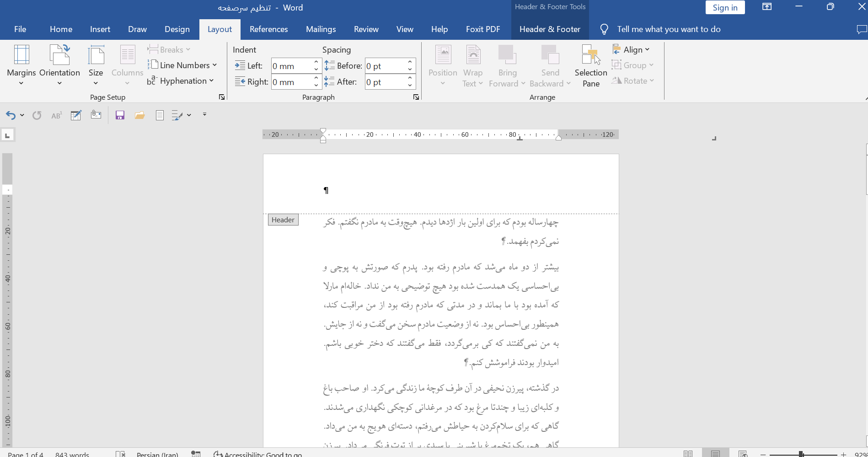The width and height of the screenshot is (868, 457).
Task: Open Page Setup dialog launcher
Action: coord(222,97)
